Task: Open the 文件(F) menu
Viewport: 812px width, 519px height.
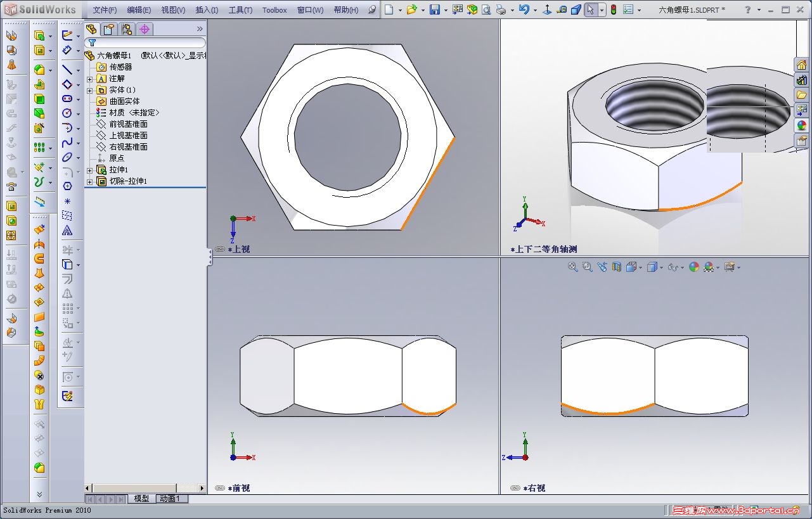Action: point(105,10)
